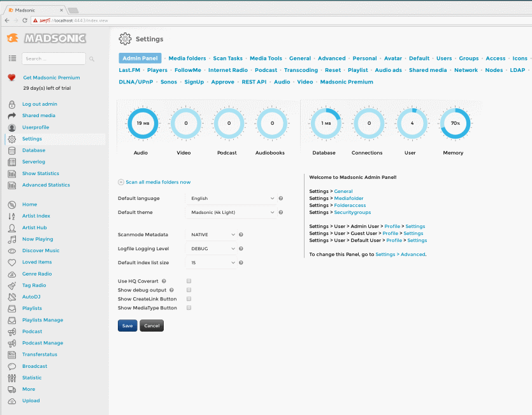Click the Database icon in sidebar
This screenshot has width=532, height=415.
[11, 151]
